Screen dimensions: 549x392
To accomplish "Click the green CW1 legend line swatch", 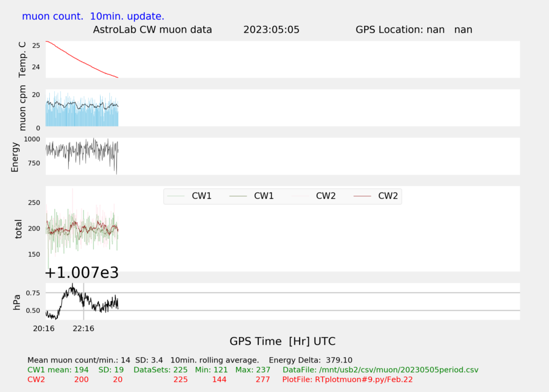I will tap(238, 196).
